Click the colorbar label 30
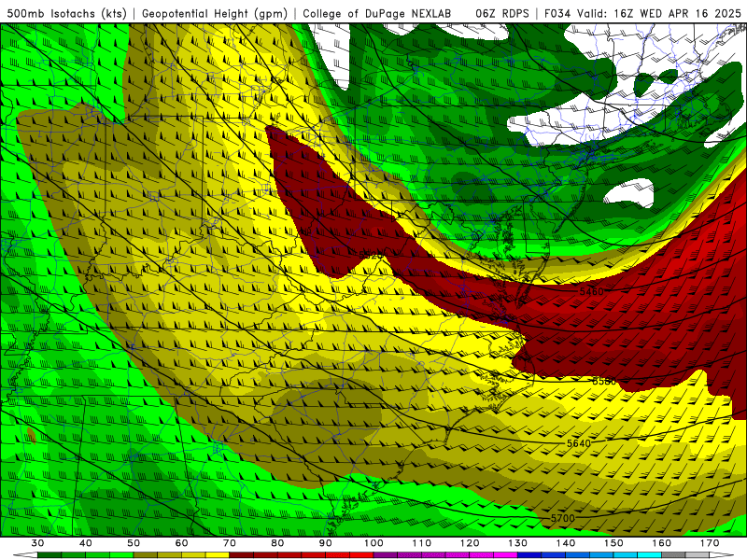747x560 pixels. coord(37,543)
